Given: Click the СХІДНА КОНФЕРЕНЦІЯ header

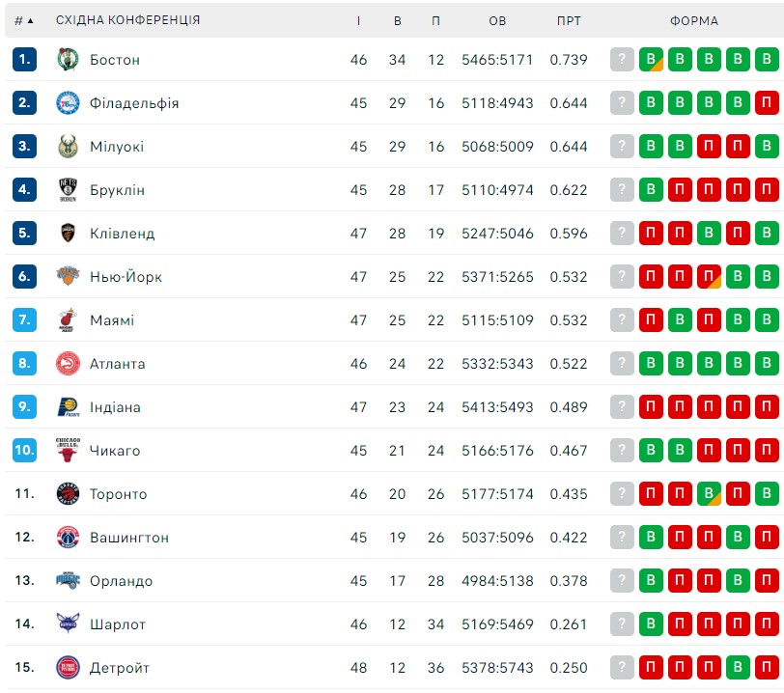Looking at the screenshot, I should (x=128, y=20).
